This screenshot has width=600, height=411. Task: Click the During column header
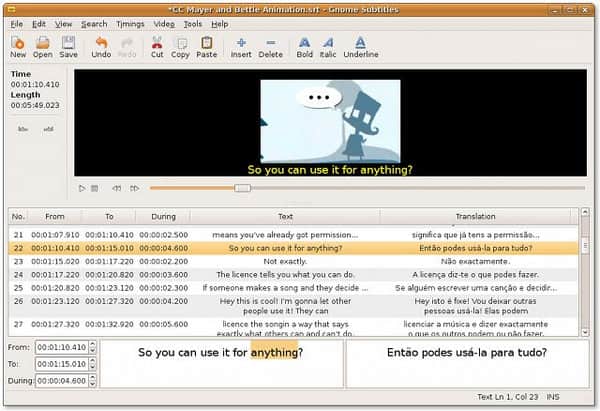[163, 217]
